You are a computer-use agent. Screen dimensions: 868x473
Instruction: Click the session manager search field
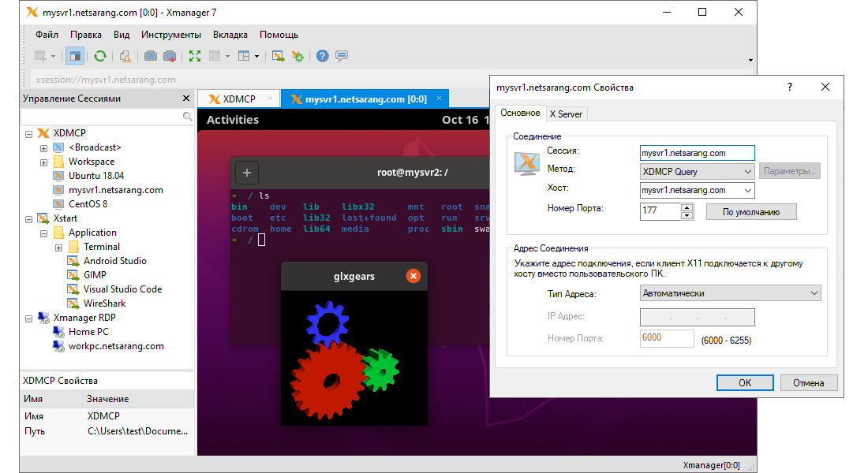point(102,117)
